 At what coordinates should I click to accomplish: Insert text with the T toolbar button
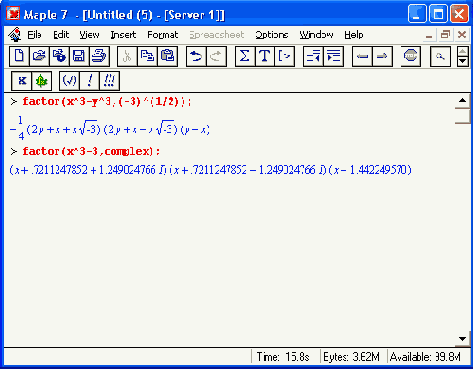(x=265, y=56)
